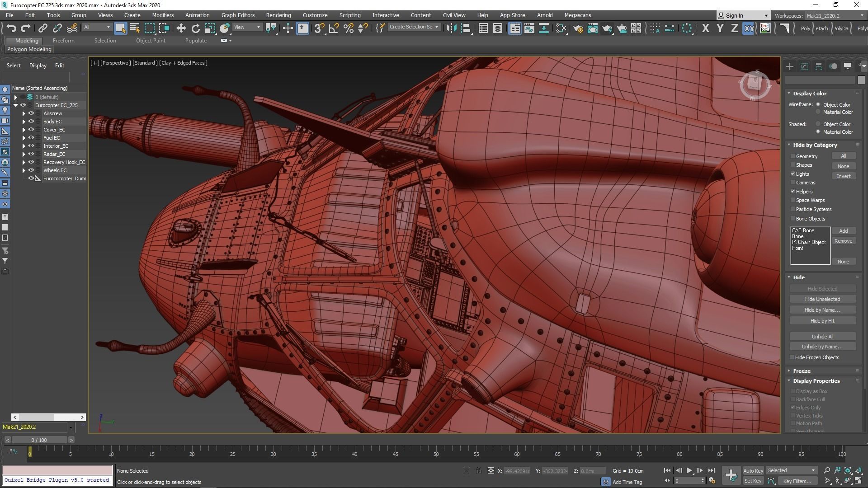The image size is (868, 488).
Task: Expand the Body EC tree node
Action: click(x=24, y=122)
